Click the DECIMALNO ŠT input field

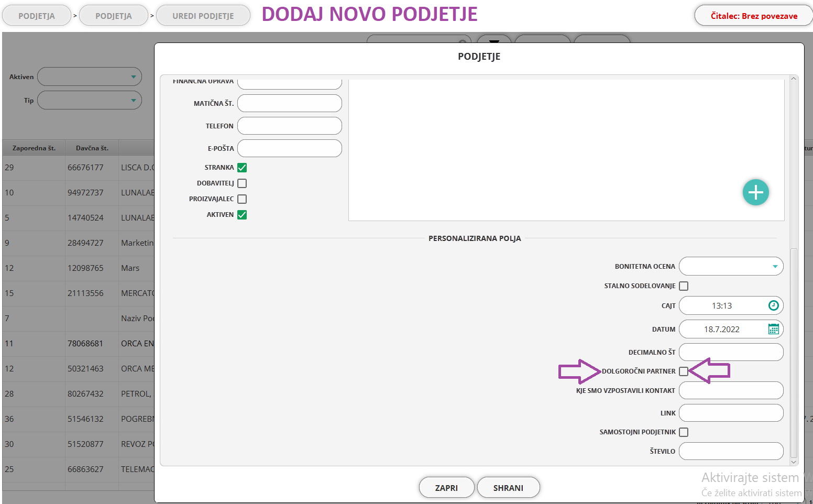(731, 352)
